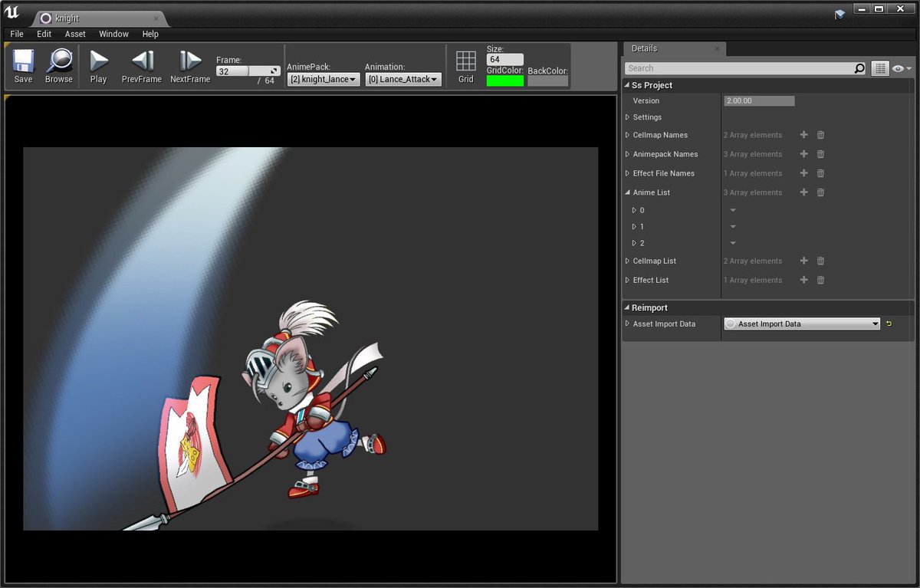Expand Anime List element 0
Viewport: 920px width, 588px height.
coord(634,210)
